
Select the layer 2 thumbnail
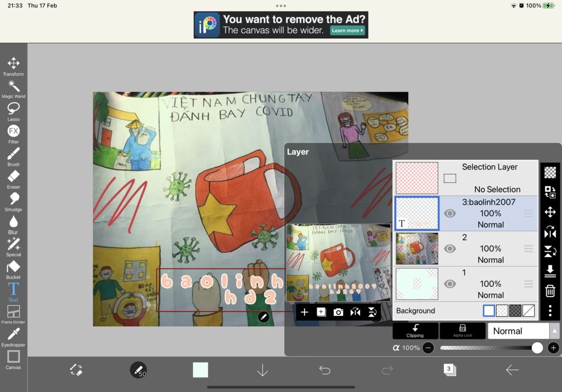click(417, 248)
